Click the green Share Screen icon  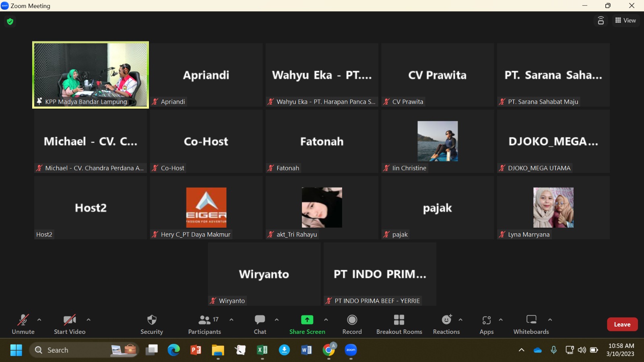tap(307, 320)
